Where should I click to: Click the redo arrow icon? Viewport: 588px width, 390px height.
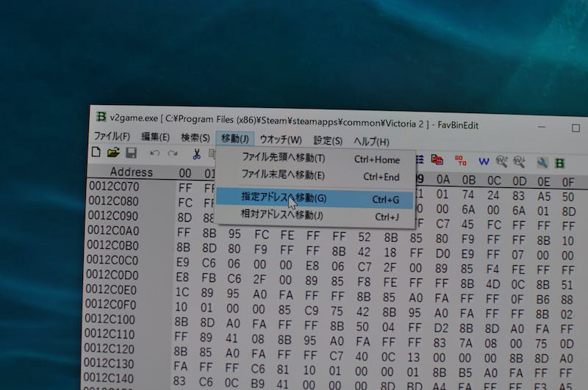pyautogui.click(x=173, y=154)
